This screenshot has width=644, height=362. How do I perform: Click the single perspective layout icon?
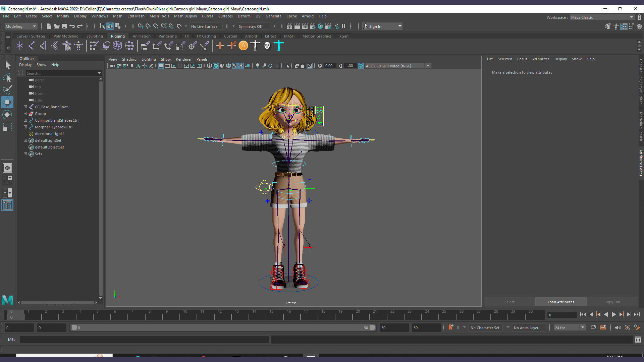pos(7,168)
